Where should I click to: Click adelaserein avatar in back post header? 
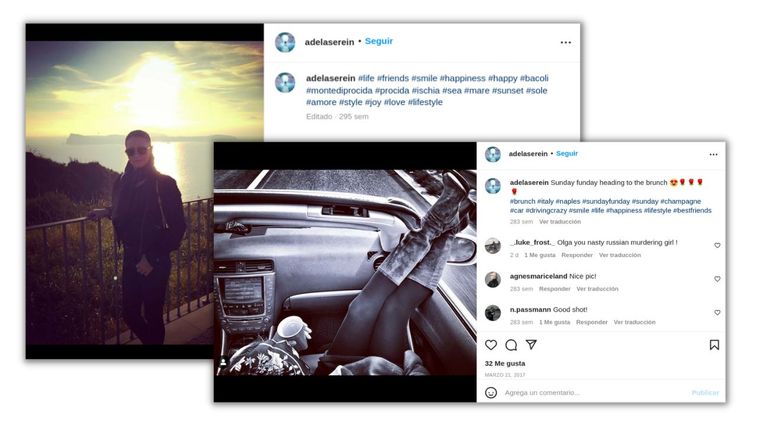point(285,43)
